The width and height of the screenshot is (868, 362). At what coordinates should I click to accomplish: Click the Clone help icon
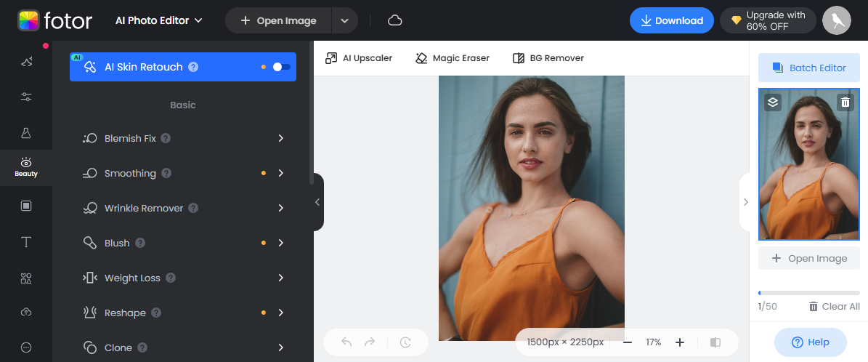(142, 348)
